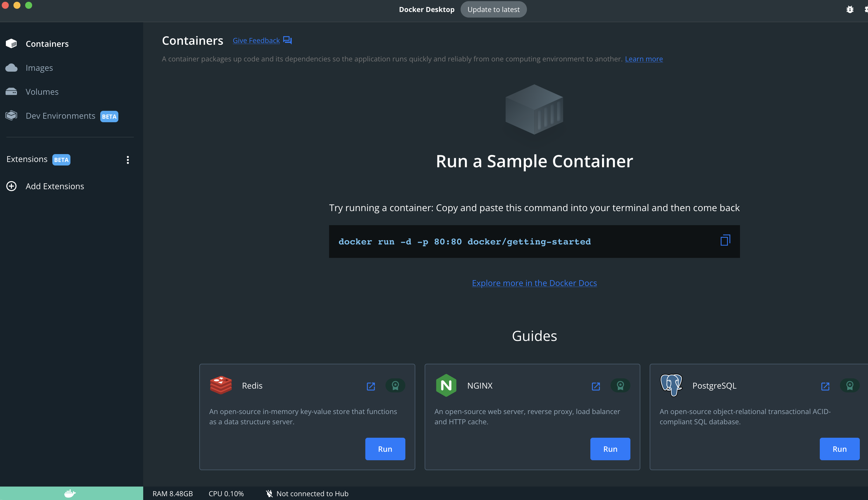Open the Extensions three-dot options menu

pos(128,160)
